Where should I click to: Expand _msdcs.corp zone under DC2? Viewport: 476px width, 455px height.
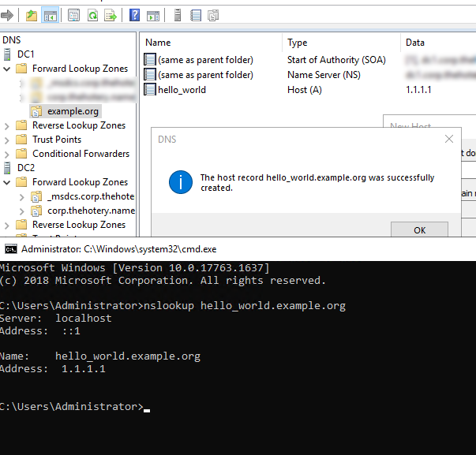22,197
